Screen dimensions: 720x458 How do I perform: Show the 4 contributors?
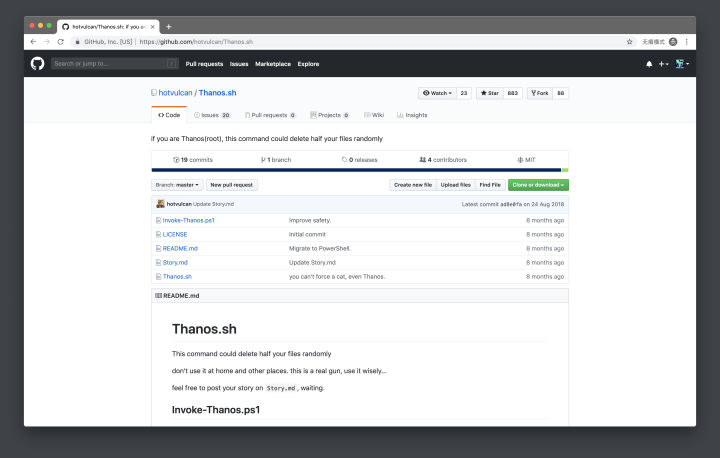[x=443, y=160]
